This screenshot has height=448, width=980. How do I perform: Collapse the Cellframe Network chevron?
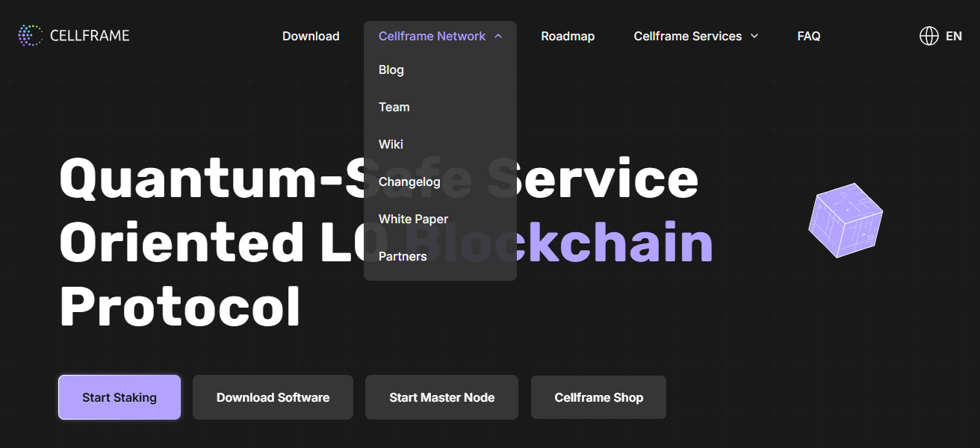[498, 36]
